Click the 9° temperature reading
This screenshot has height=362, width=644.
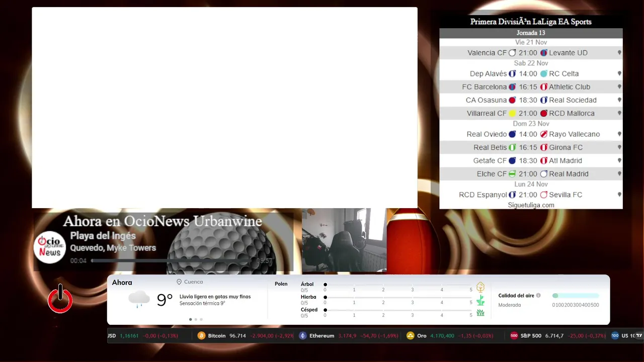click(x=165, y=300)
